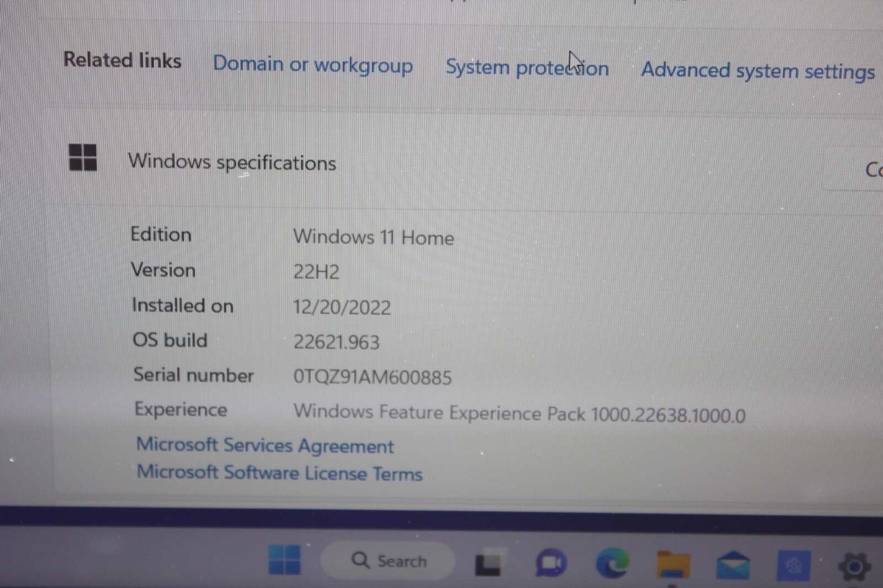Image resolution: width=883 pixels, height=588 pixels.
Task: Click the Windows logo beside Windows specifications
Action: [x=83, y=158]
